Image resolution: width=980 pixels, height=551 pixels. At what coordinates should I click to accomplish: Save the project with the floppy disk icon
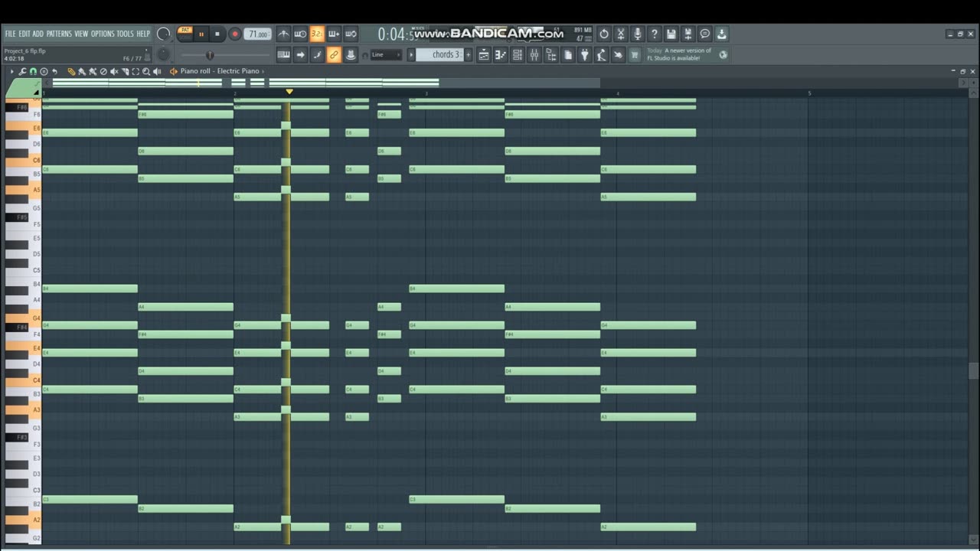(x=671, y=34)
